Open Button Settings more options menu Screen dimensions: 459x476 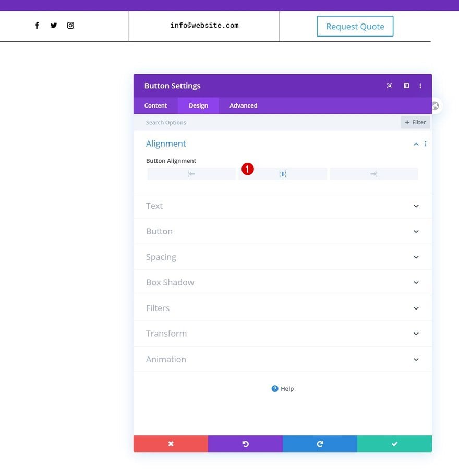tap(420, 86)
